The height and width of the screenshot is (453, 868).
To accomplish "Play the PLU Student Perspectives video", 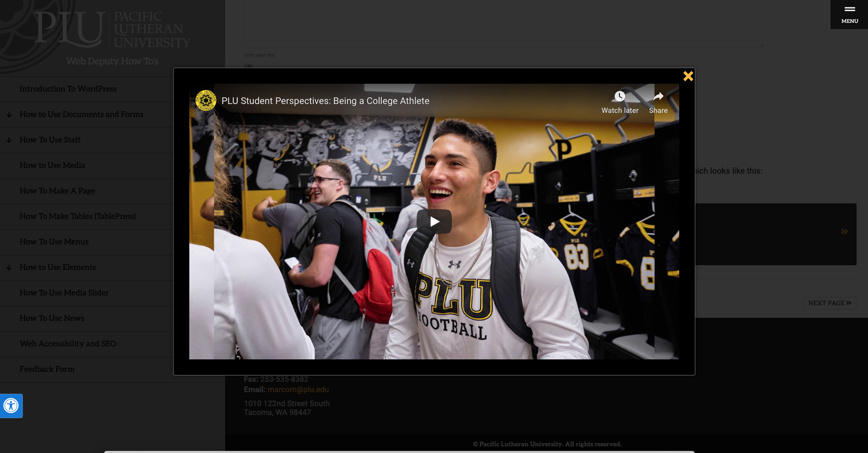I will (434, 222).
